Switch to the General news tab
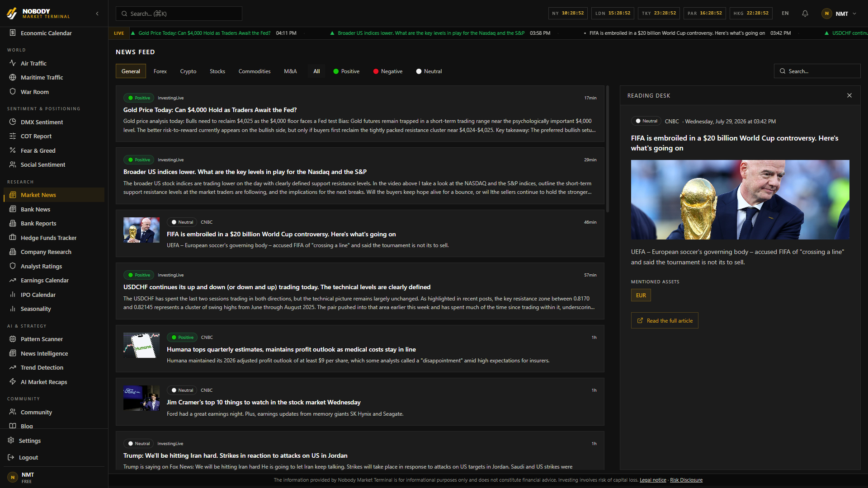The image size is (868, 488). [x=131, y=71]
